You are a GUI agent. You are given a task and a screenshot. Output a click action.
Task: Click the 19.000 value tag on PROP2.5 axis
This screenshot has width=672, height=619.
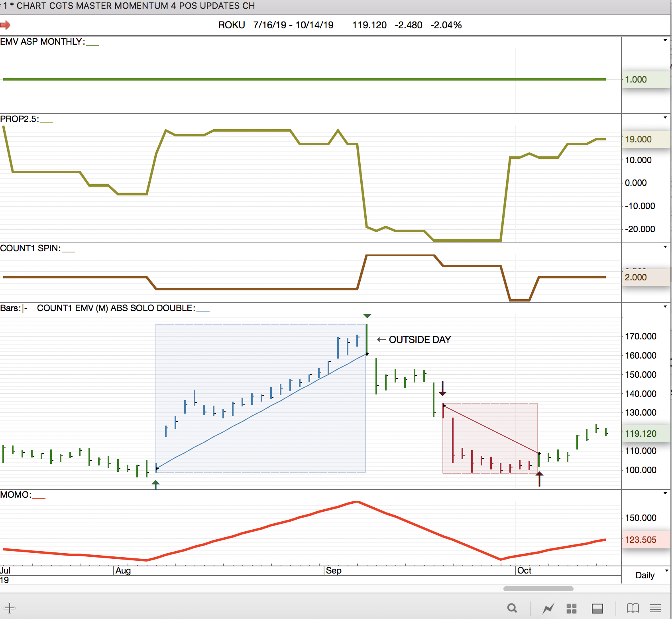[x=646, y=139]
